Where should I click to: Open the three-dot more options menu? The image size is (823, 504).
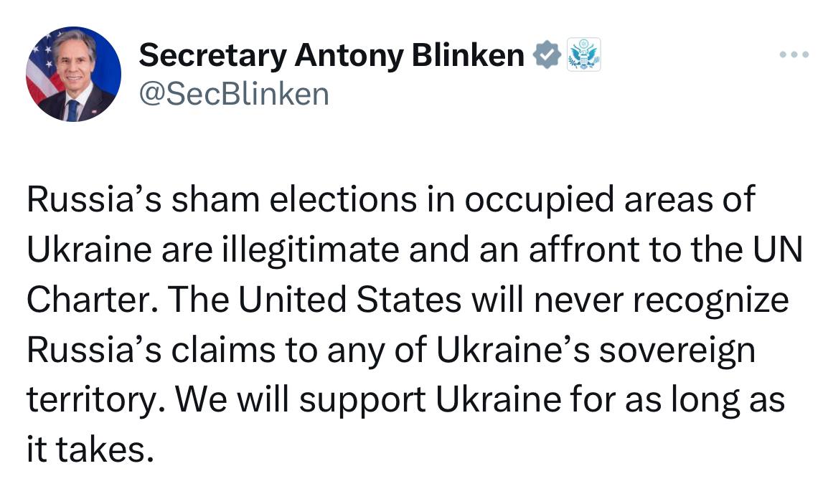795,55
